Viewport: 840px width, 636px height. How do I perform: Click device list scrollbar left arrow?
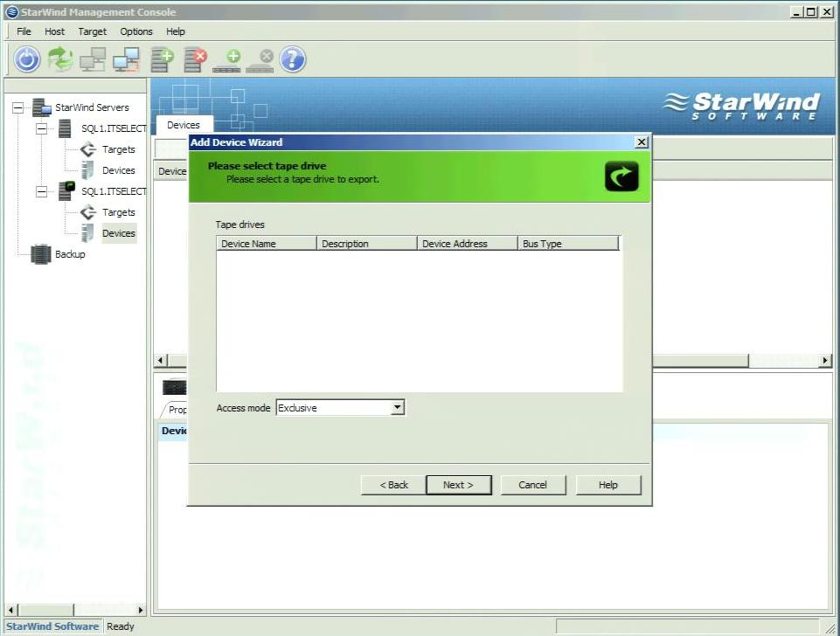point(161,361)
